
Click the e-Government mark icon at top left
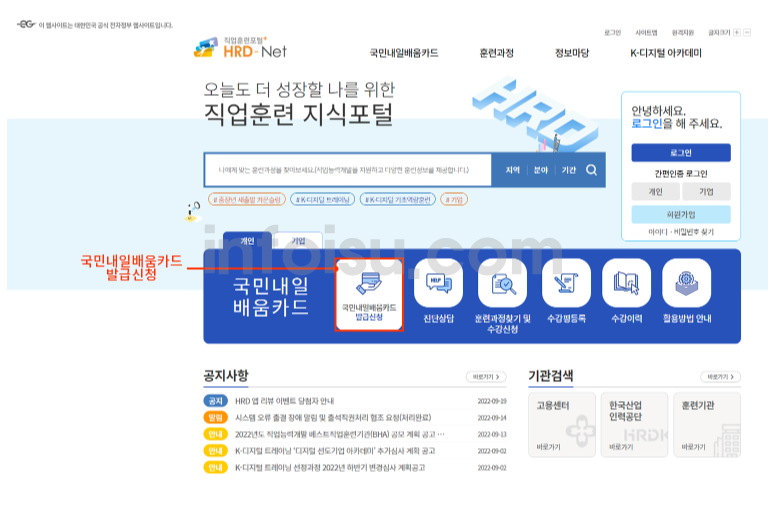pyautogui.click(x=26, y=24)
